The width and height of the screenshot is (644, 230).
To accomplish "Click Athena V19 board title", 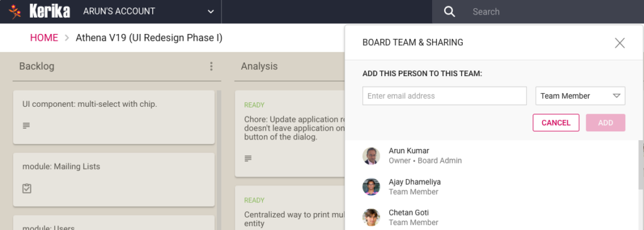I will click(149, 38).
